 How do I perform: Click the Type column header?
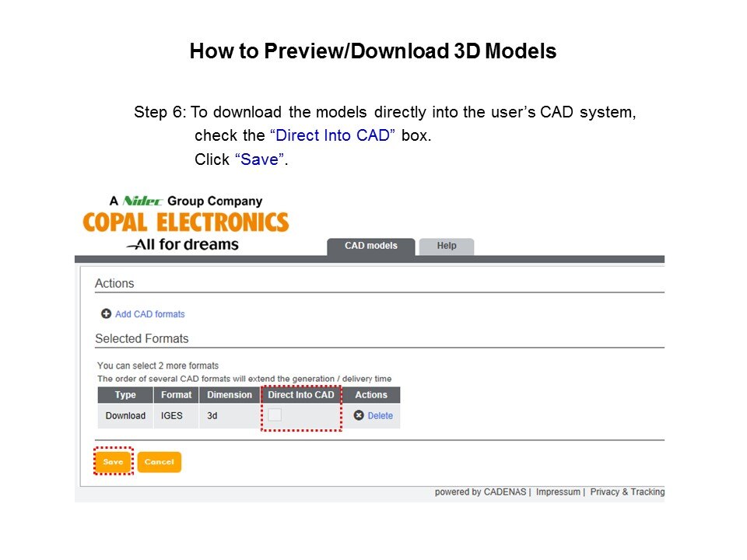(x=125, y=395)
